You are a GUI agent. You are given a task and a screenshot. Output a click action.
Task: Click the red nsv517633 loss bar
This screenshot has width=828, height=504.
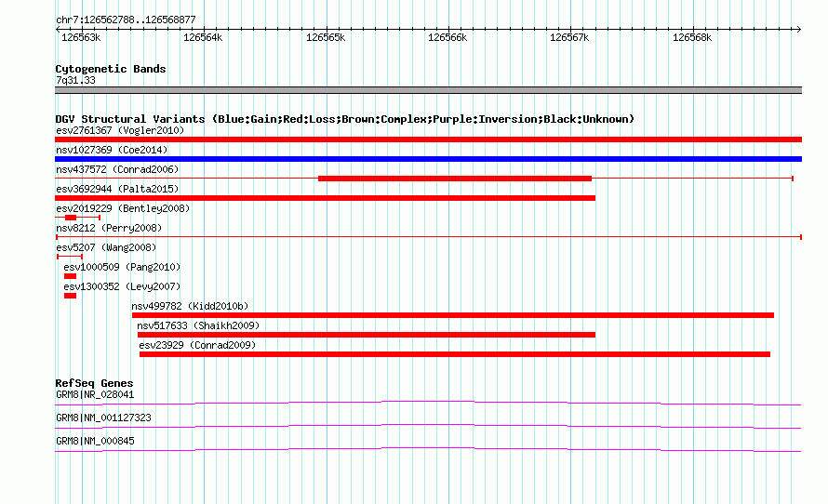pyautogui.click(x=367, y=335)
